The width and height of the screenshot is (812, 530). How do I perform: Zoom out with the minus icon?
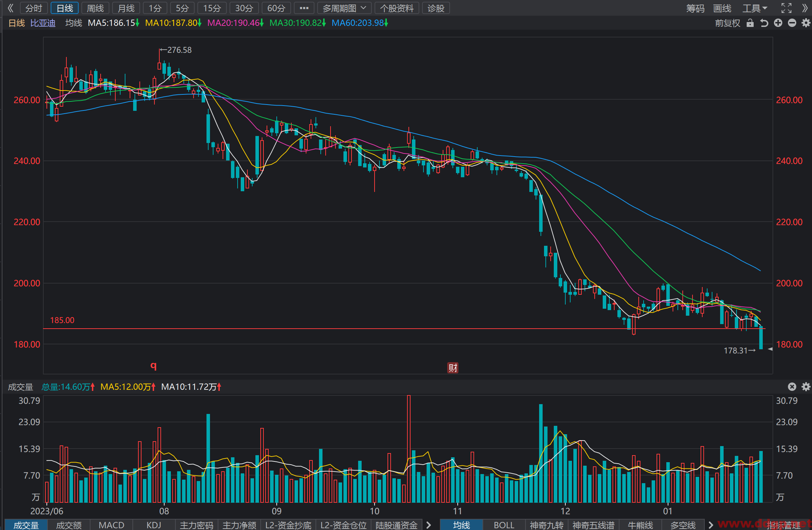coord(792,23)
